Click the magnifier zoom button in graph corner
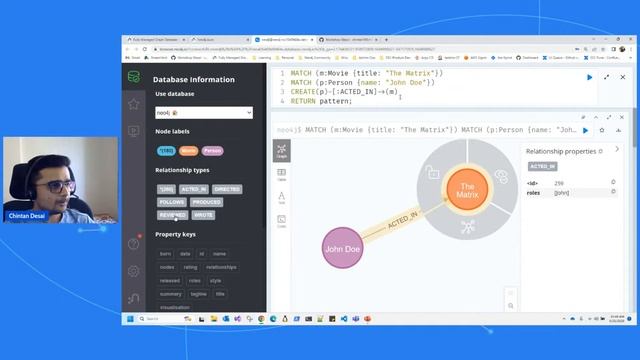Image resolution: width=640 pixels, height=360 pixels. (511, 306)
